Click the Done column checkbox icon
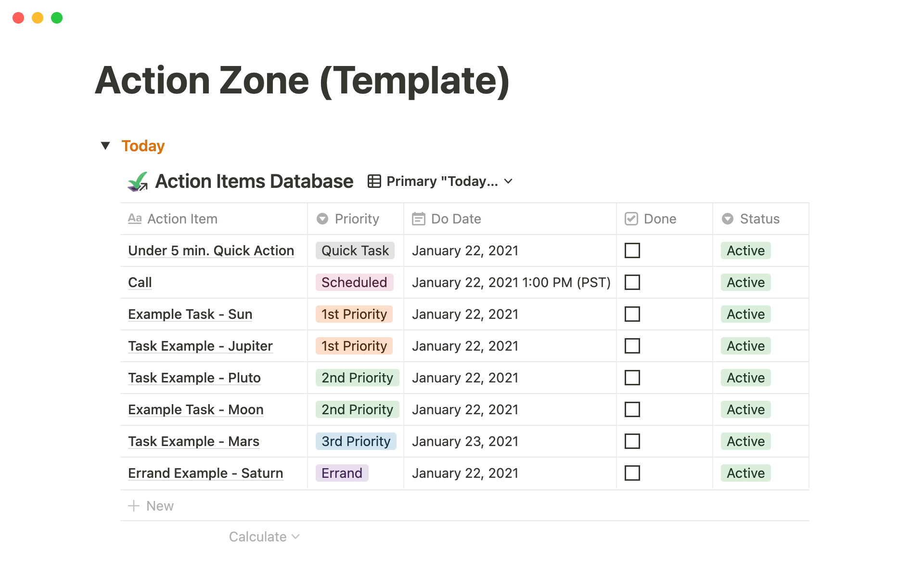This screenshot has height=578, width=924. coord(631,219)
